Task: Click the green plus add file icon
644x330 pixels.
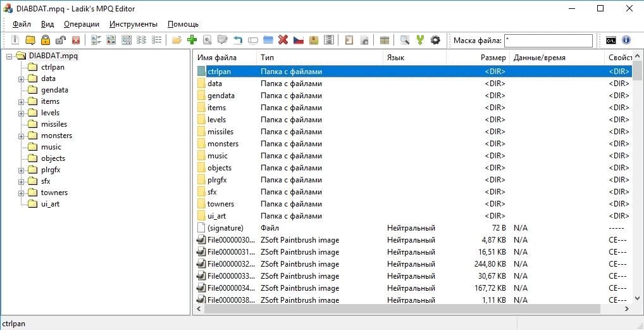Action: click(x=192, y=40)
